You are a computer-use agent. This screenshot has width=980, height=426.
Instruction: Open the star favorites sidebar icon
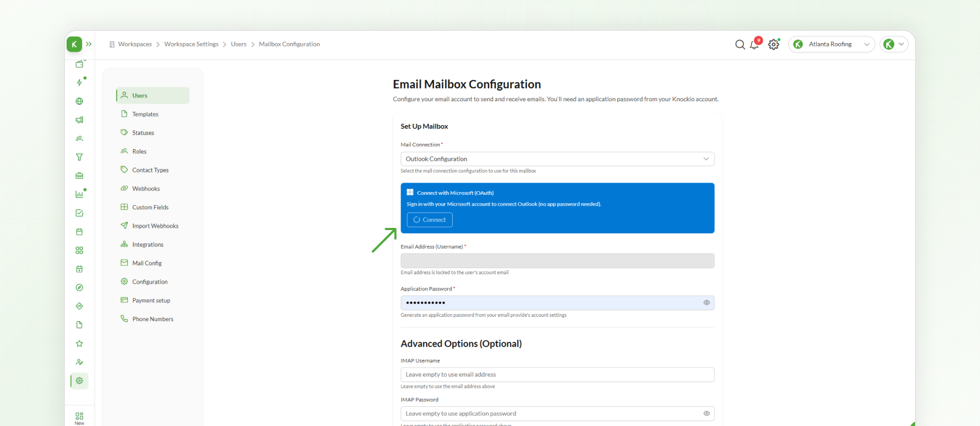pyautogui.click(x=79, y=343)
